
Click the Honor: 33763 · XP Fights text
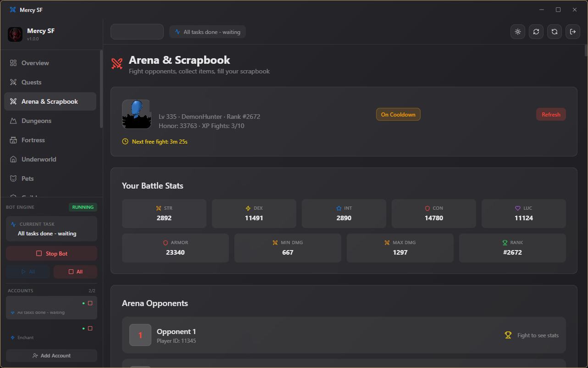pos(201,126)
